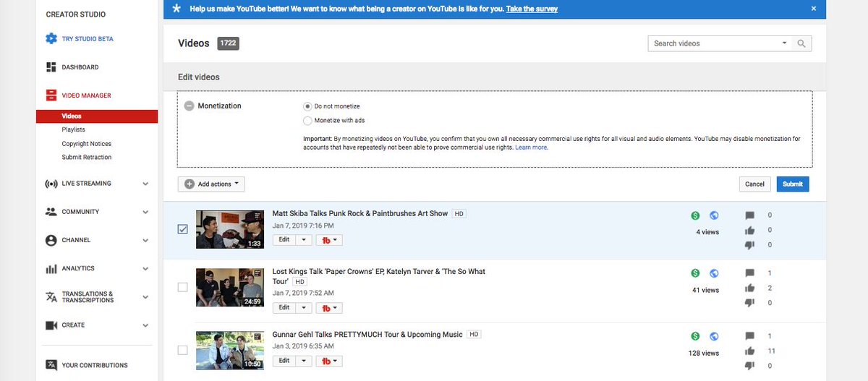Click Edit button for Lost Kings video
Image resolution: width=868 pixels, height=381 pixels.
pyautogui.click(x=284, y=307)
